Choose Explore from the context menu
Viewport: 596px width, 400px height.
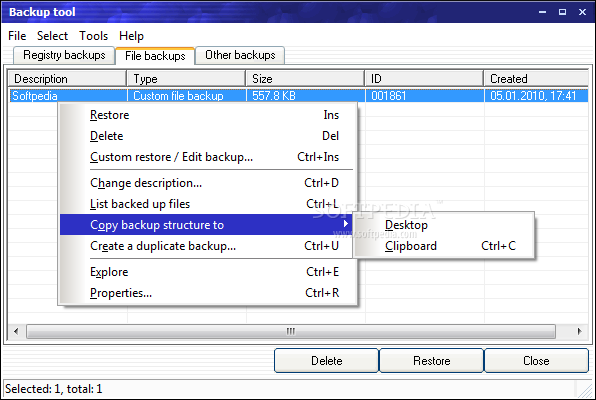pyautogui.click(x=208, y=272)
